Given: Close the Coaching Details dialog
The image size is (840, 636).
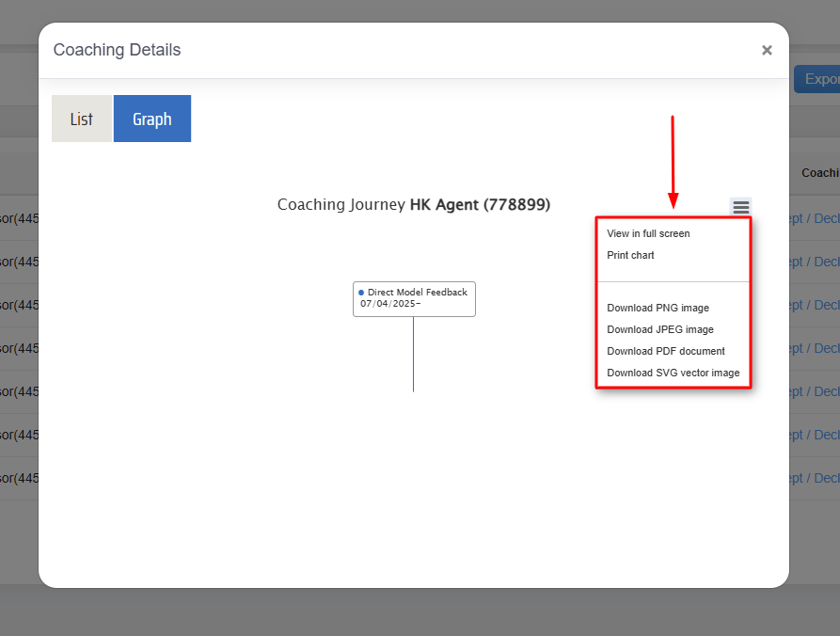Looking at the screenshot, I should pyautogui.click(x=767, y=51).
